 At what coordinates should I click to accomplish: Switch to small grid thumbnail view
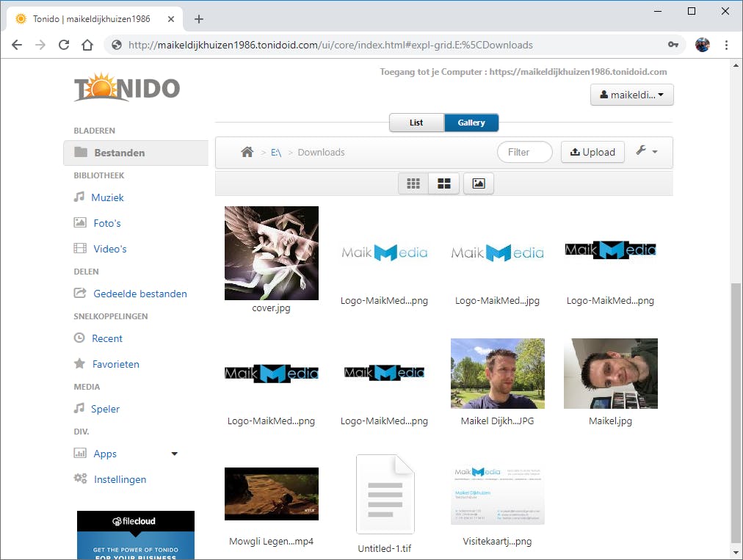pos(413,183)
